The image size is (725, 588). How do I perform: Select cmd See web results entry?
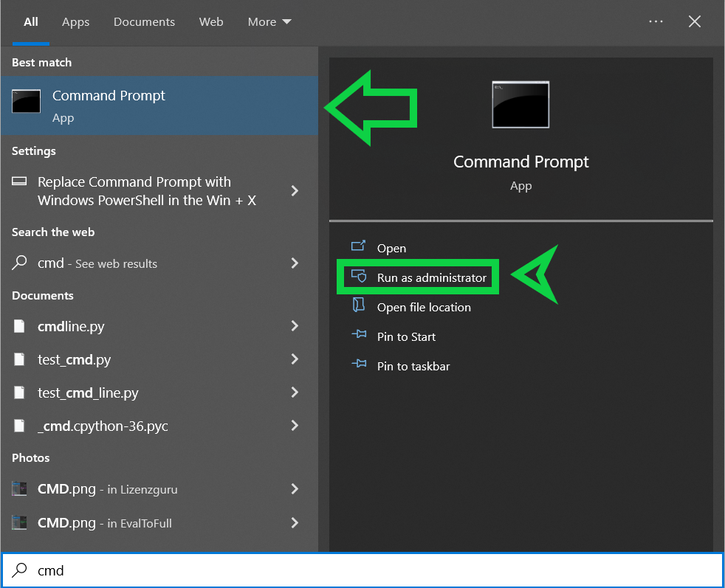tap(159, 263)
